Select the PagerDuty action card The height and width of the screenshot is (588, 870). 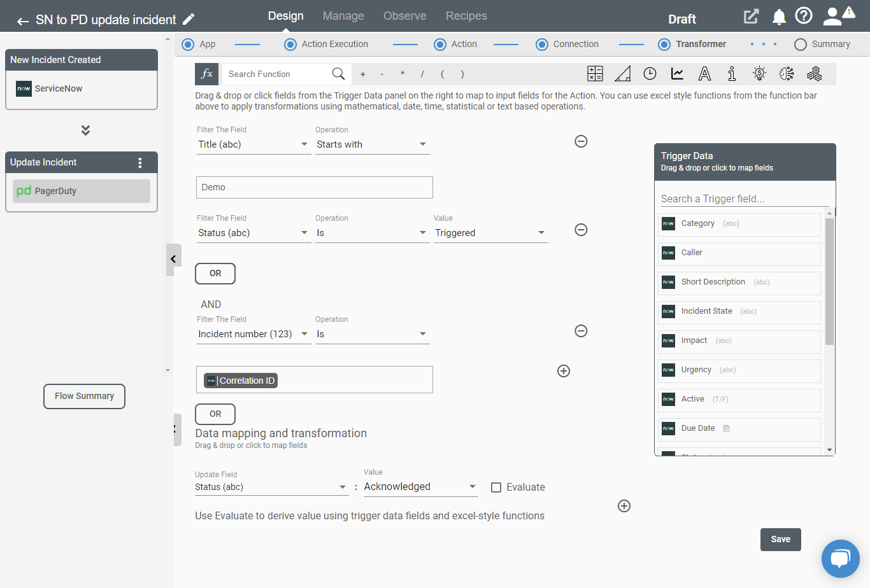(82, 191)
